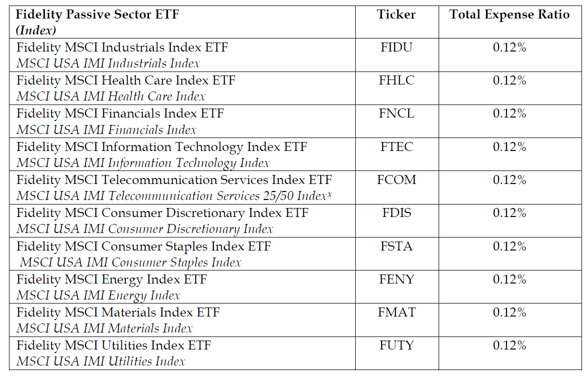588x379 pixels.
Task: Select Fidelity MSCI Health Care Index ETF
Action: tap(126, 81)
